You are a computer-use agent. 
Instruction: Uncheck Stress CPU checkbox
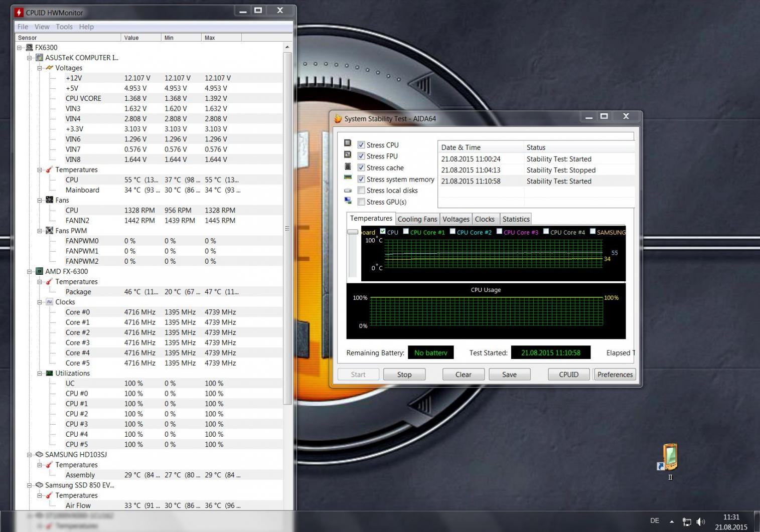[x=361, y=145]
